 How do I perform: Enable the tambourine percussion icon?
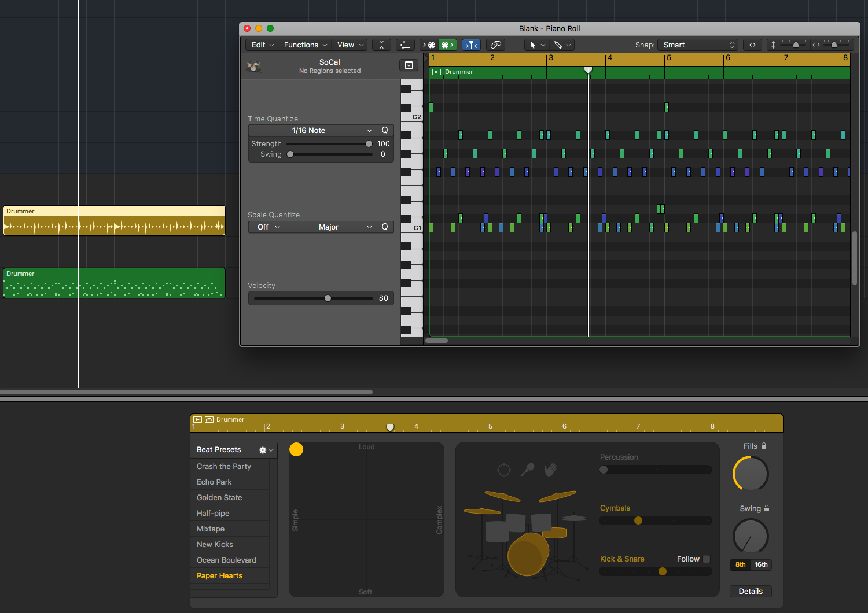pos(504,470)
